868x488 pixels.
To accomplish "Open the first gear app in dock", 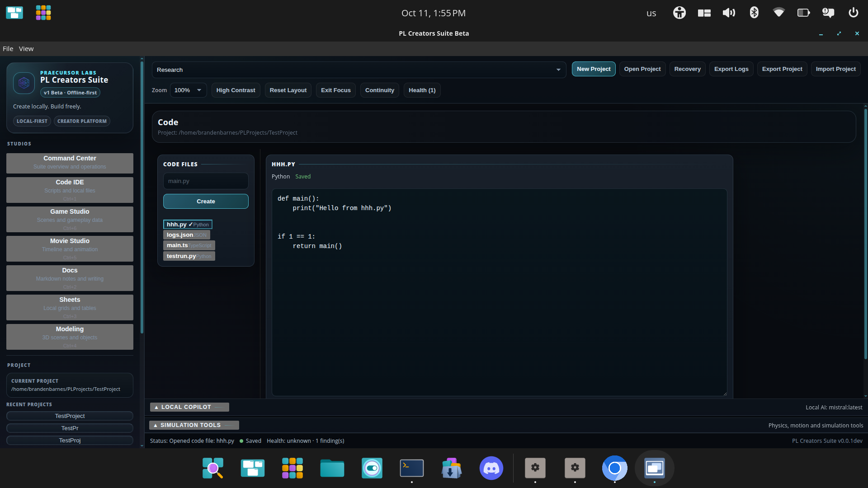I will (x=535, y=468).
